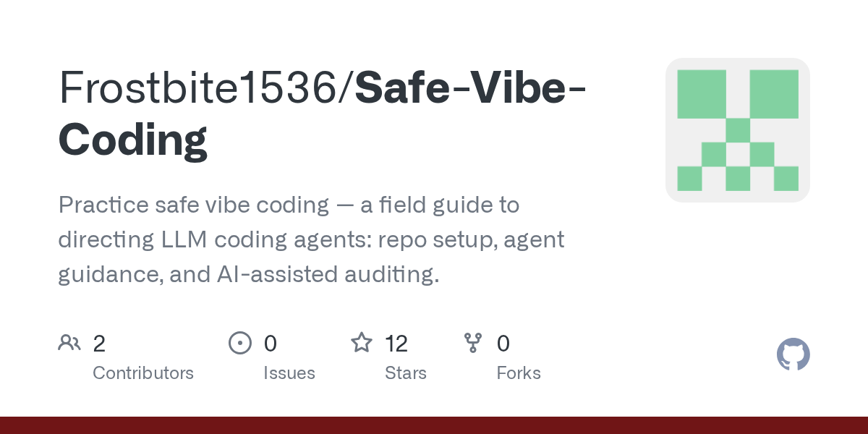Select the Forks label
The width and height of the screenshot is (868, 434).
[x=519, y=373]
